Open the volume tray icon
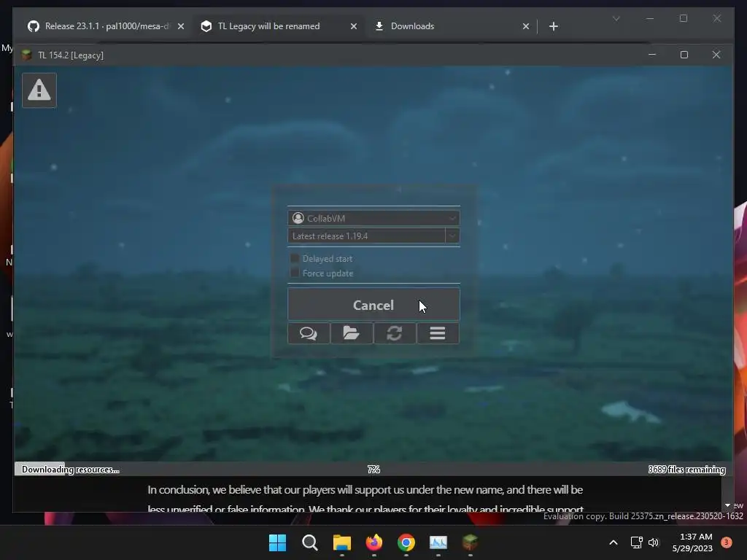Image resolution: width=747 pixels, height=560 pixels. [x=654, y=542]
